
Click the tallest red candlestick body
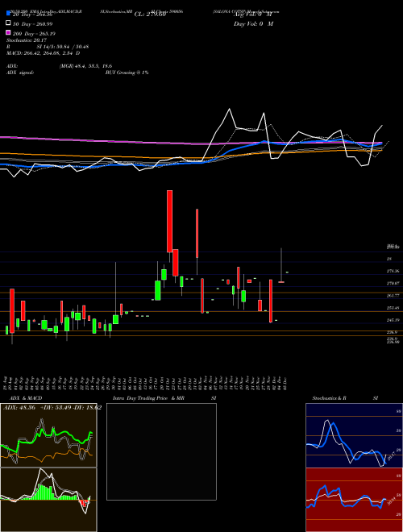(x=169, y=221)
